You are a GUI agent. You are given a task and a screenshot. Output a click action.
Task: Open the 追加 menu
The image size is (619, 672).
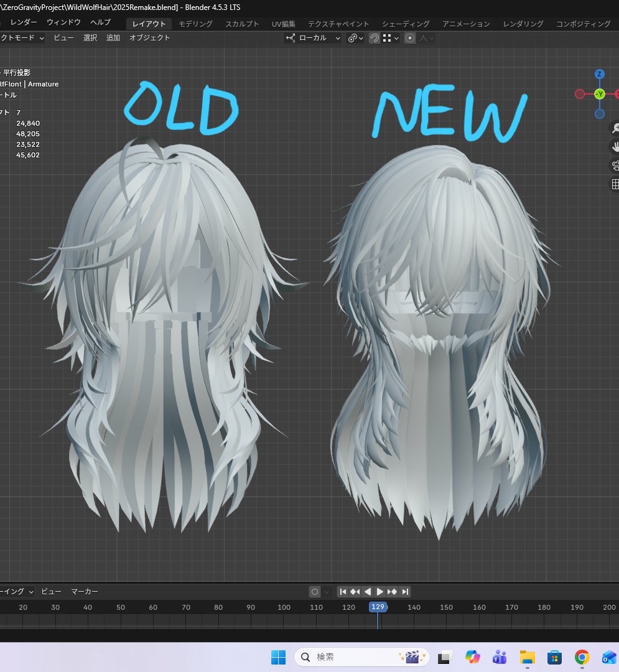pyautogui.click(x=113, y=38)
